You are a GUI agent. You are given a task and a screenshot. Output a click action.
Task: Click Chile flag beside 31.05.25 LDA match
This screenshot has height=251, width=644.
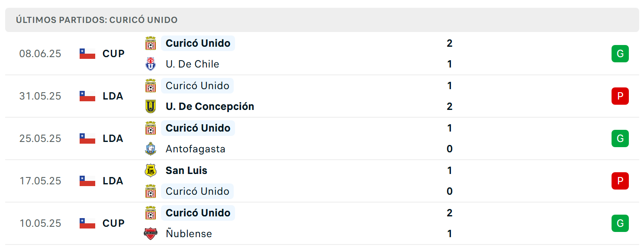(x=87, y=96)
